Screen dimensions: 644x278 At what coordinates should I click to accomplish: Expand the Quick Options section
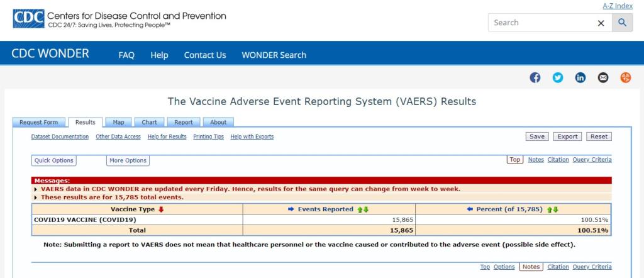point(54,160)
